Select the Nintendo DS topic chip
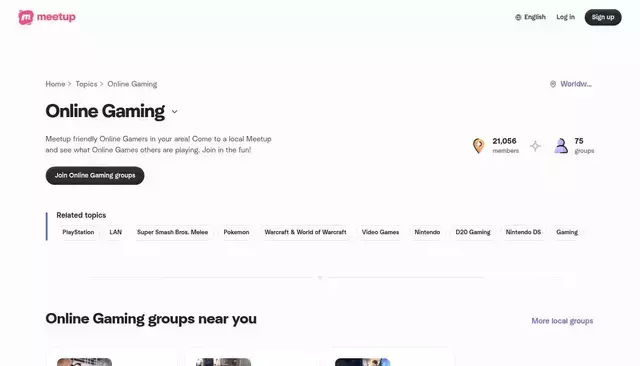 point(523,232)
